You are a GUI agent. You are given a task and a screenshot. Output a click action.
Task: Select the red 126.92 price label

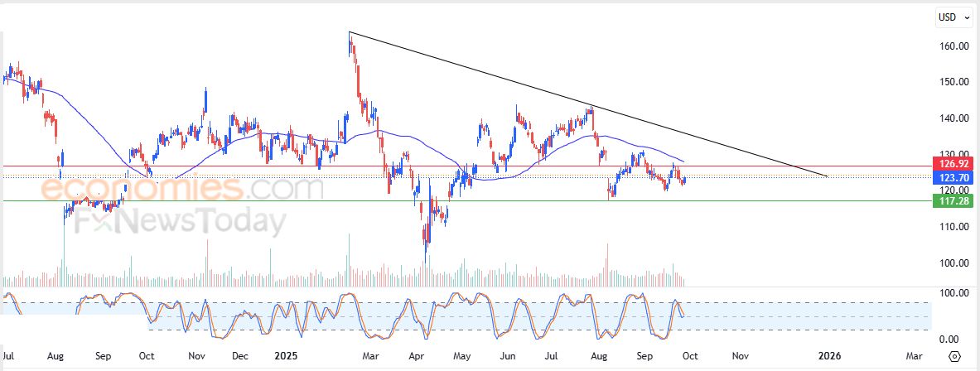pos(952,164)
